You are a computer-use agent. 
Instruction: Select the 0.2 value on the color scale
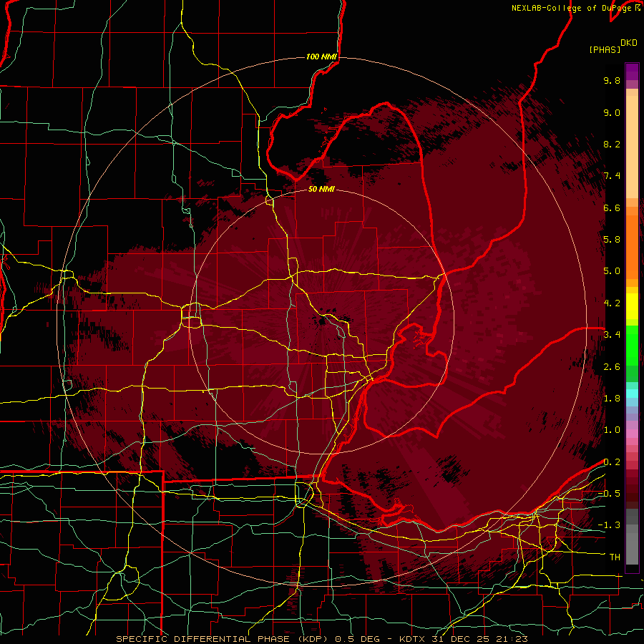[612, 462]
